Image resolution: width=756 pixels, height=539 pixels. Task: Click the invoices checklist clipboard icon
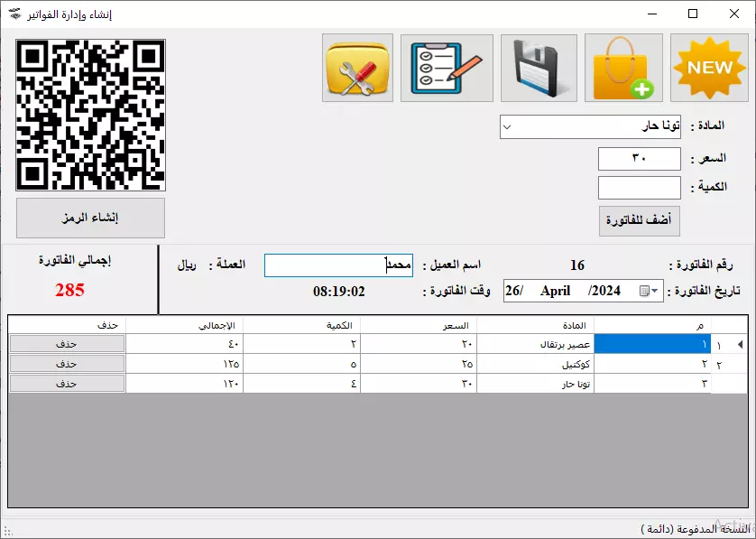(x=447, y=68)
